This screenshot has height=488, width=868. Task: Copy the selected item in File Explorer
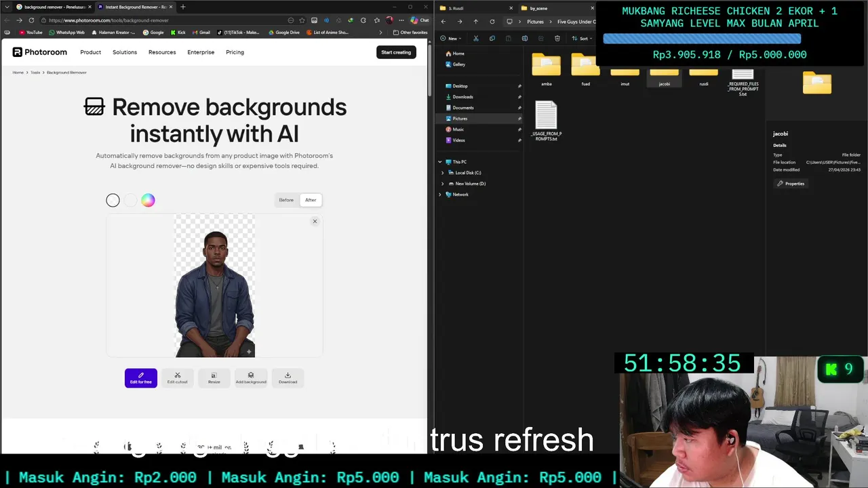[x=492, y=39]
